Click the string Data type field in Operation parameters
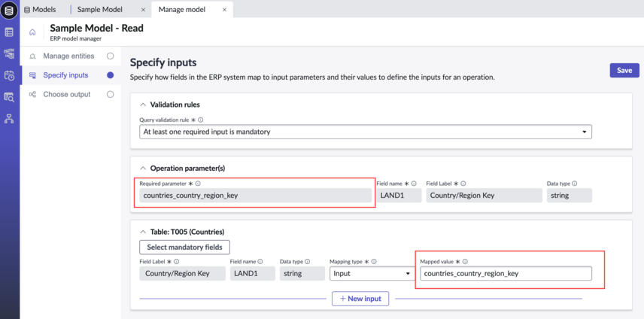This screenshot has height=319, width=644. (x=570, y=196)
